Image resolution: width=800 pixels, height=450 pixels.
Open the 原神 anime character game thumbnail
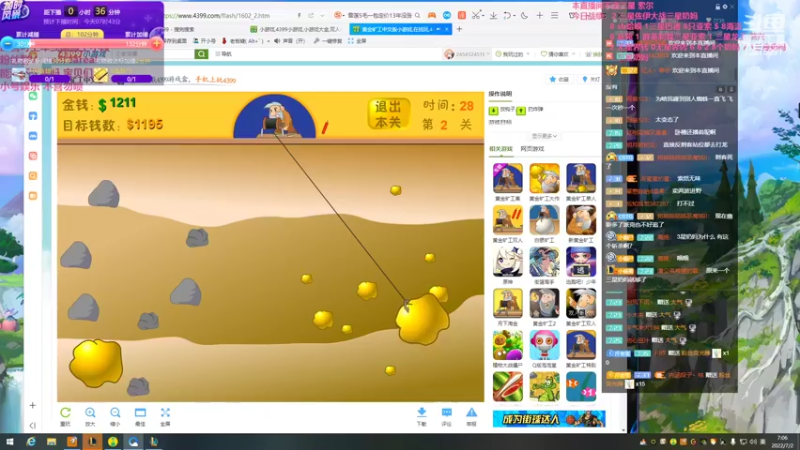click(508, 262)
